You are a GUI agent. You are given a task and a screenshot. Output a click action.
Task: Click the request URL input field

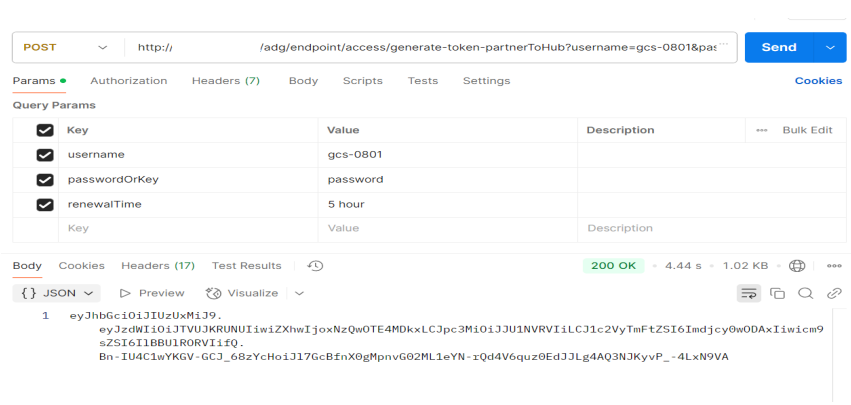430,47
